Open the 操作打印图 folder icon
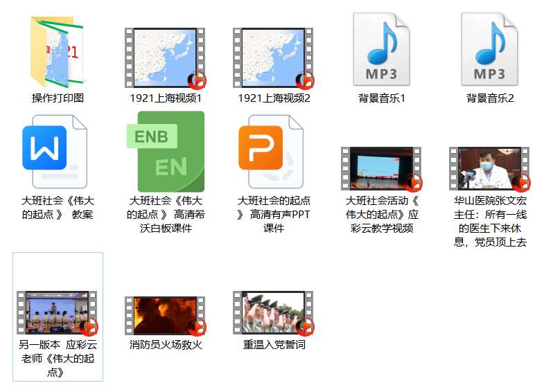Screen dimensions: 553x392 (x=58, y=52)
